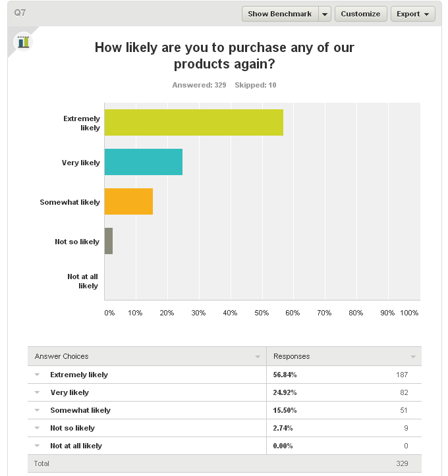Select the teal Very likely bar

(x=144, y=162)
